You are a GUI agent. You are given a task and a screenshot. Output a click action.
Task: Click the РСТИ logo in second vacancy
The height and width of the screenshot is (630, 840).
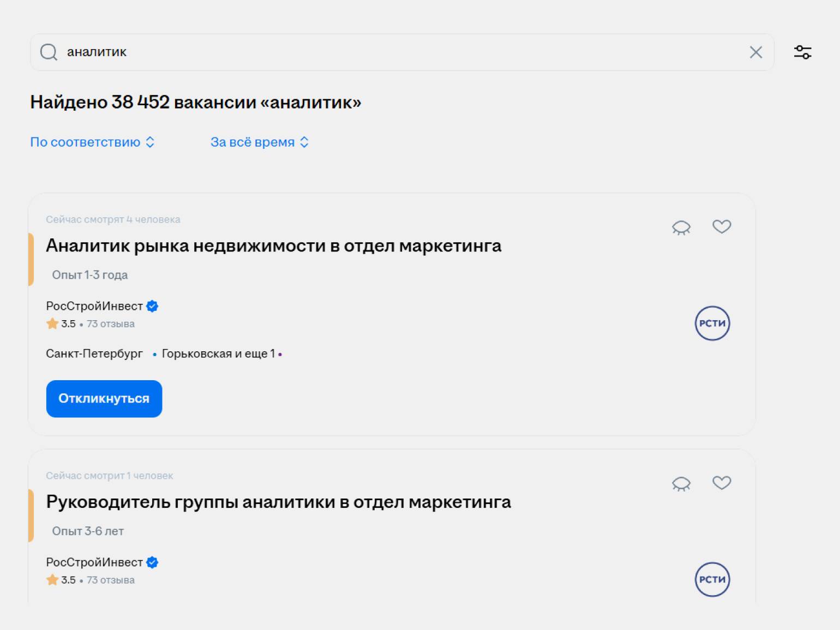pos(712,580)
